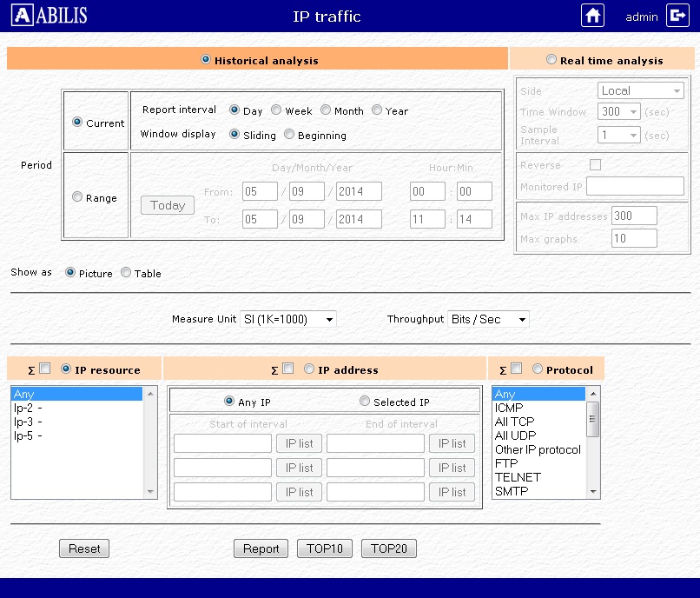Select All TCP in protocol list
The image size is (700, 598).
tap(514, 422)
